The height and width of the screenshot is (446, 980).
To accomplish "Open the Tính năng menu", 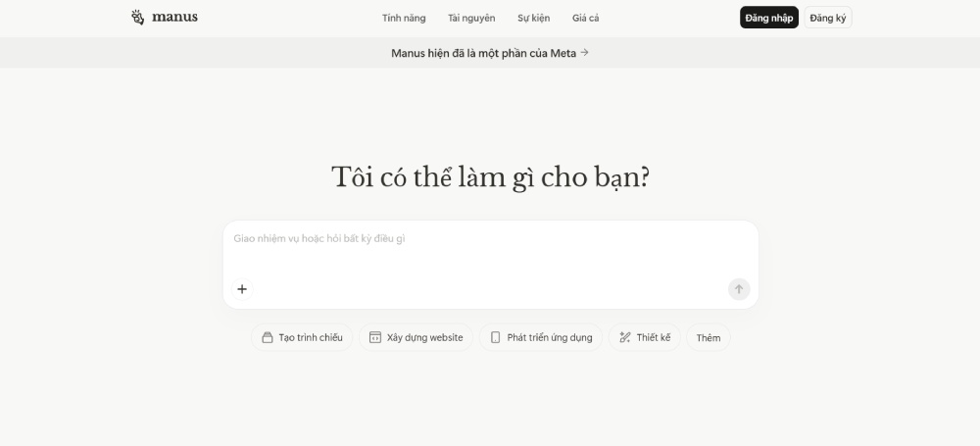I will [404, 18].
